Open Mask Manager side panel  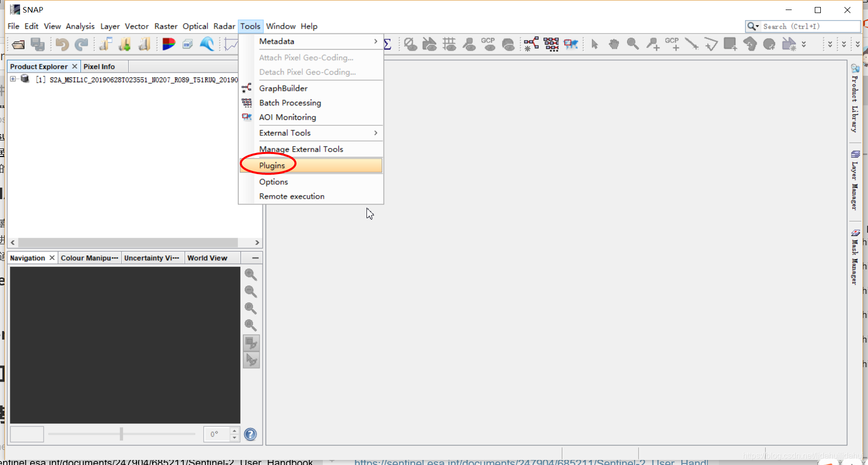[854, 257]
